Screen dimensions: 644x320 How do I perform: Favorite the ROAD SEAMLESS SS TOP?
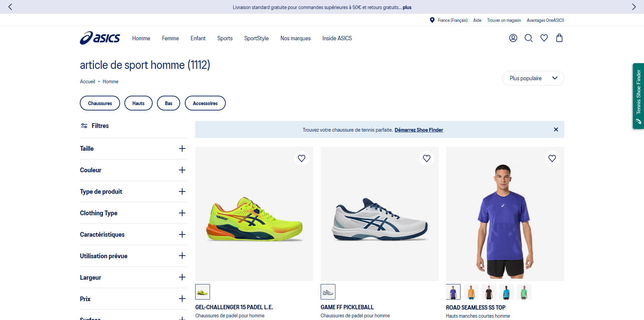tap(552, 158)
